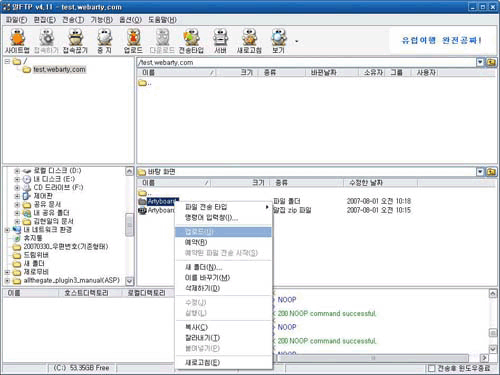Open the 도움말(H) menu
Viewport: 500px width, 375px height.
tap(162, 20)
